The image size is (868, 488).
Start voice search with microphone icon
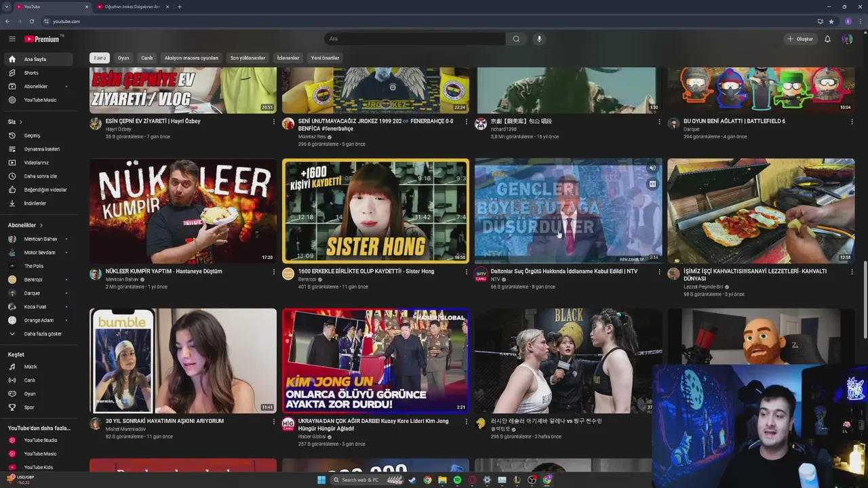coord(539,39)
